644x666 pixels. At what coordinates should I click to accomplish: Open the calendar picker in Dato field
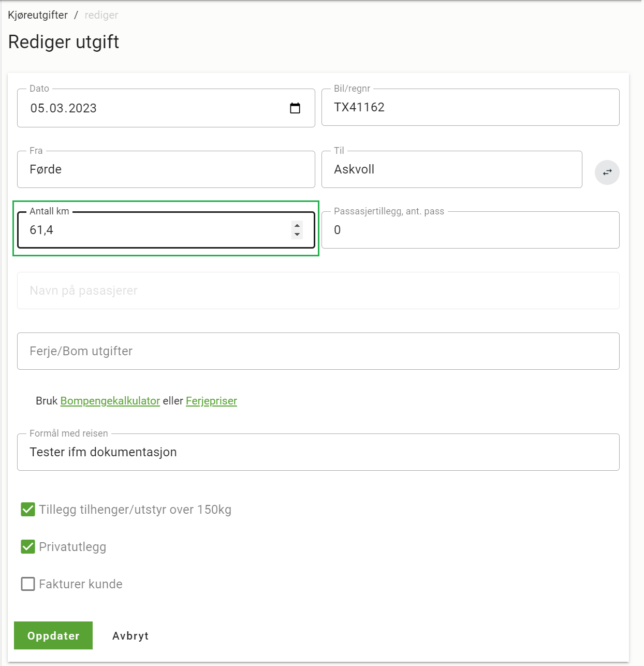pyautogui.click(x=295, y=108)
